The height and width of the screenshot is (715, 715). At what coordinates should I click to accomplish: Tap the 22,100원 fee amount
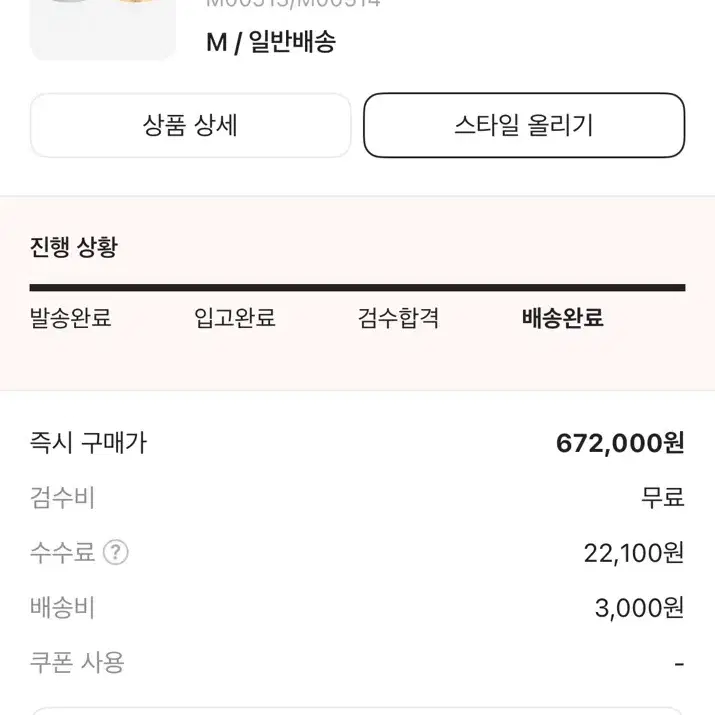point(634,553)
